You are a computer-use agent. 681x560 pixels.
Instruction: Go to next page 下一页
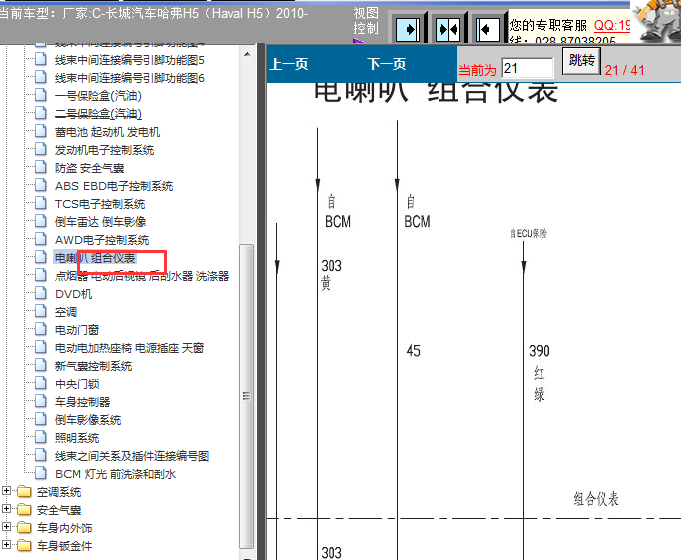387,64
